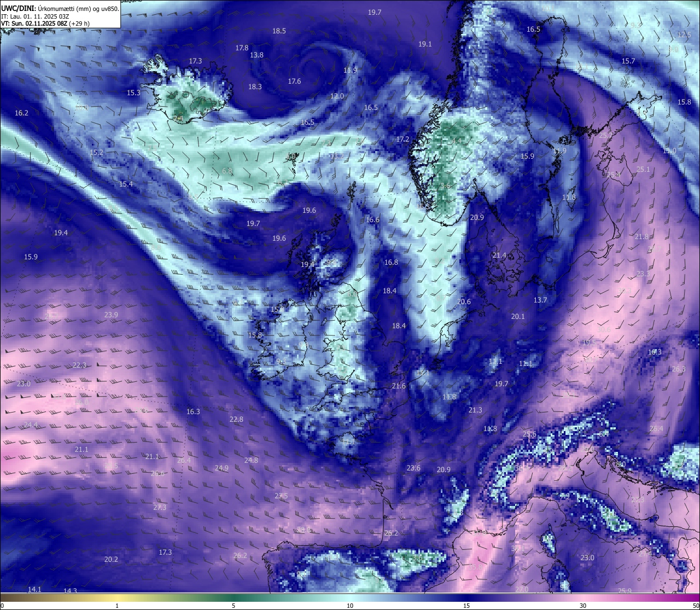Click the map value 15.4
The height and width of the screenshot is (610, 700).
point(126,184)
